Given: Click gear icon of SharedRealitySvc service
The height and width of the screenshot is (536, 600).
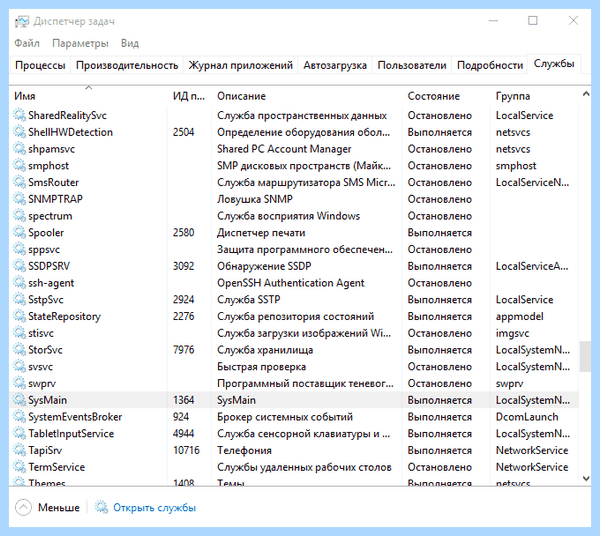Looking at the screenshot, I should (20, 115).
